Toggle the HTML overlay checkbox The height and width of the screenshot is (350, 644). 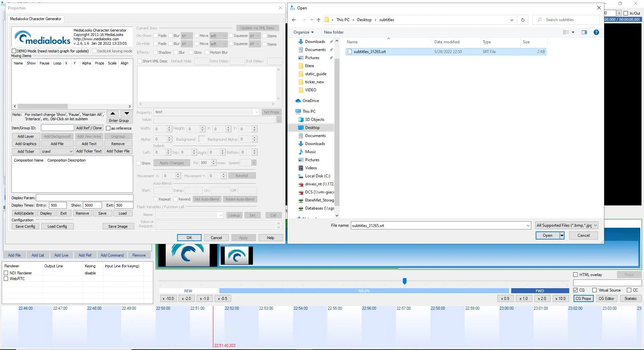[575, 275]
